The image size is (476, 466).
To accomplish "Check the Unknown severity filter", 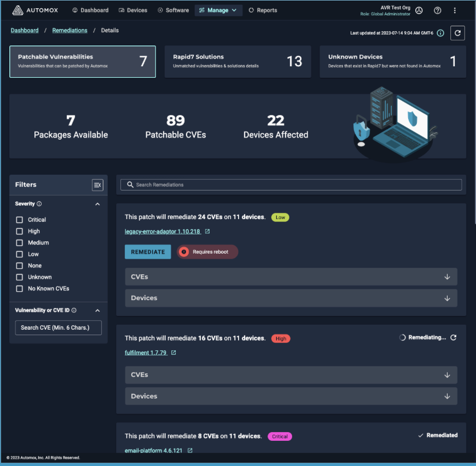I will click(20, 277).
